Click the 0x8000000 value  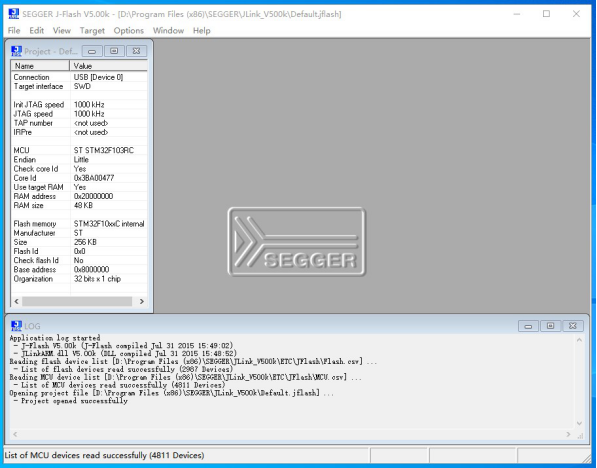91,269
